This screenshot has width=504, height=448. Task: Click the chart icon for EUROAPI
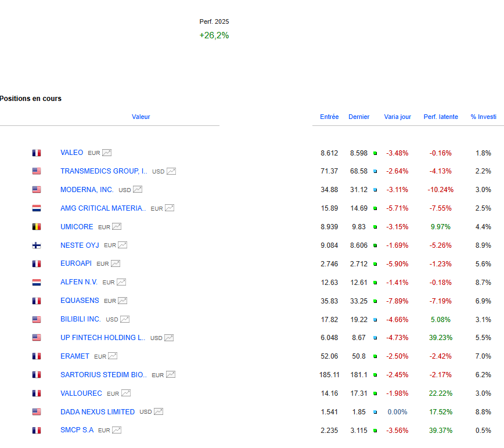coord(116,264)
